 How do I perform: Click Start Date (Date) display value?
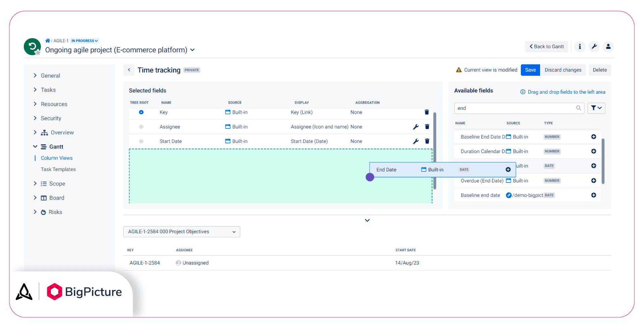[x=309, y=141]
